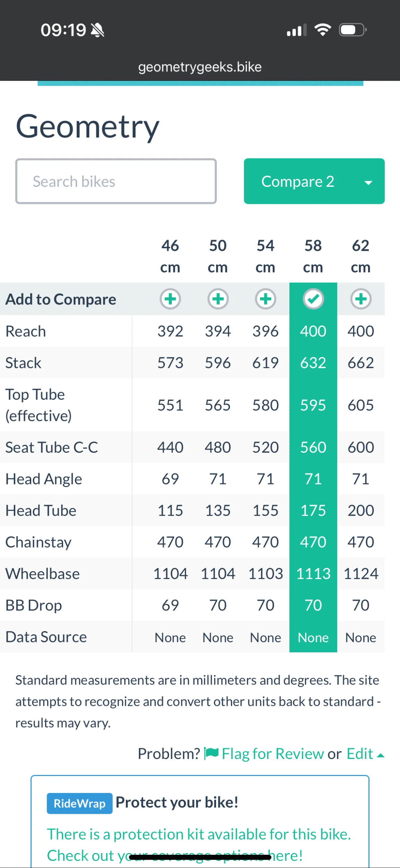Open the Compare 2 dropdown arrow
Viewport: 400px width, 868px height.
(x=368, y=182)
